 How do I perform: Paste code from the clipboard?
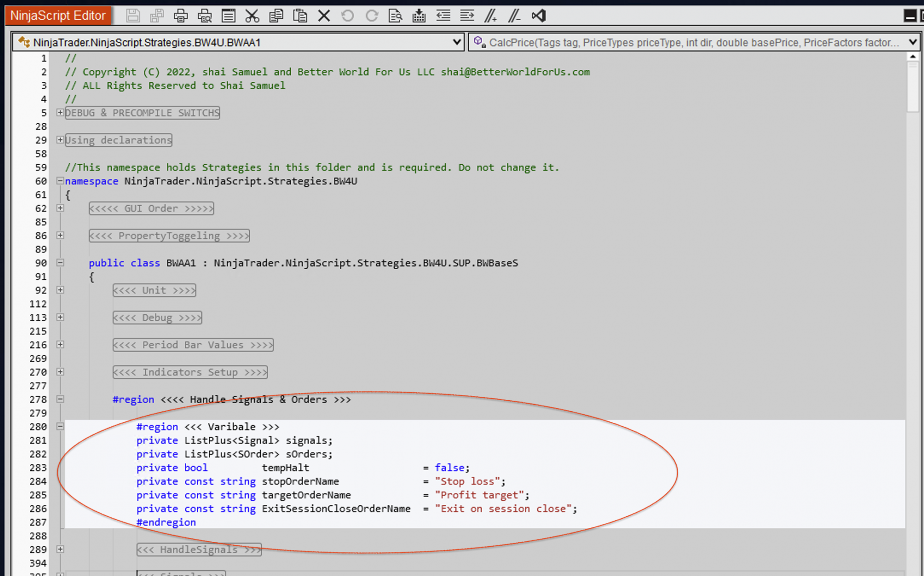(x=300, y=15)
